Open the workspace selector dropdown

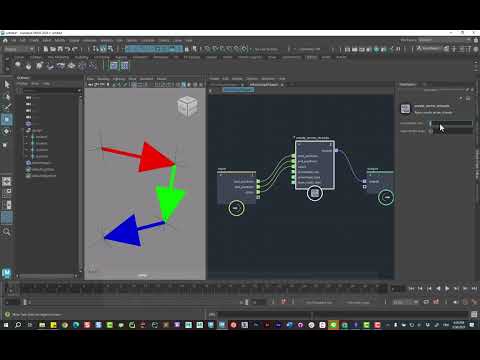[445, 40]
